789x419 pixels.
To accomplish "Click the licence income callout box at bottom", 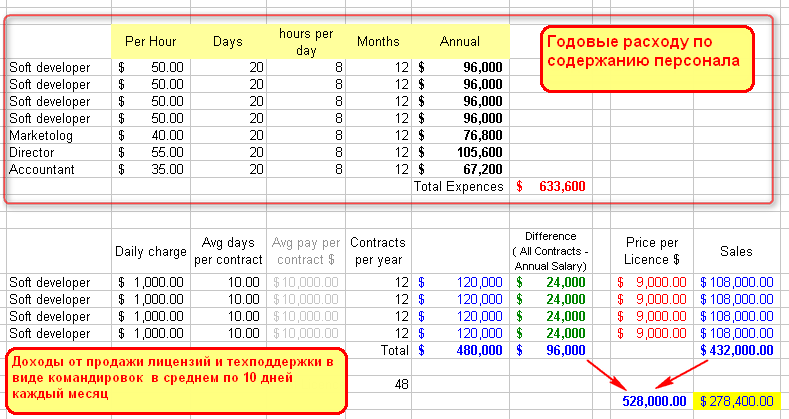I will click(x=177, y=379).
